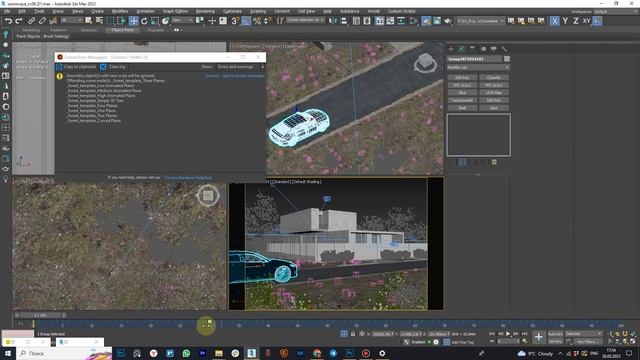Open Select by Name dialog
The image size is (640, 360).
coord(99,21)
